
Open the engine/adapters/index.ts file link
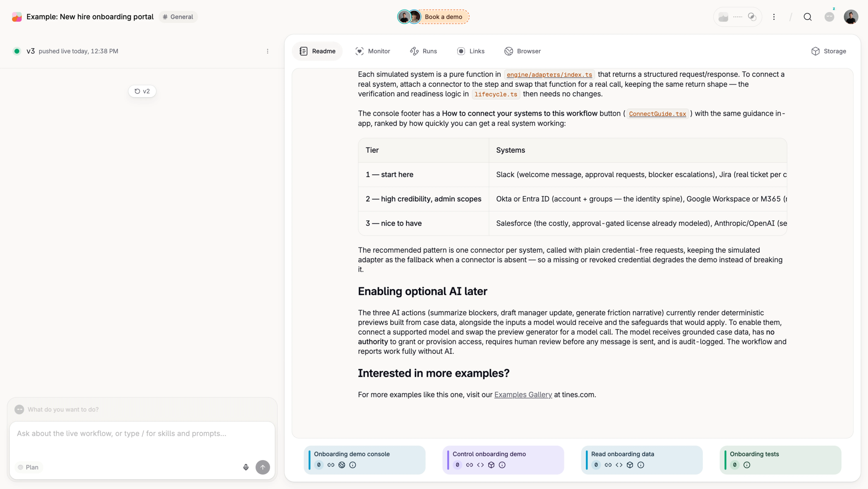(x=549, y=75)
